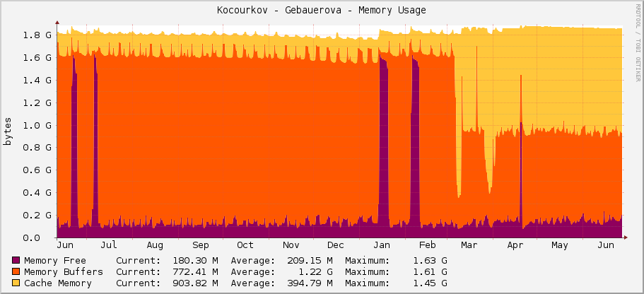The height and width of the screenshot is (294, 644).
Task: Click the graph title "Kocourkov - Gebauerova - Memory Usage"
Action: point(322,11)
